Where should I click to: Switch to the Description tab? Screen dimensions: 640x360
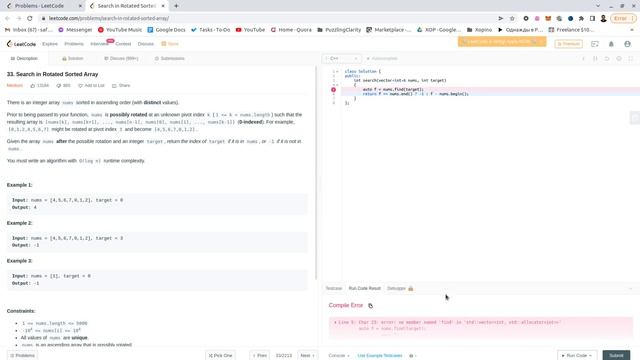(x=24, y=58)
